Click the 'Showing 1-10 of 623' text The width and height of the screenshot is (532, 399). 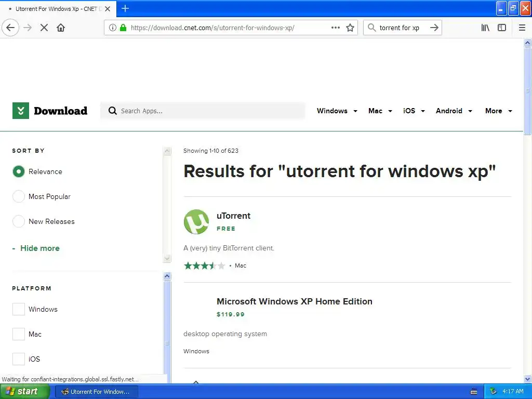[x=211, y=151]
